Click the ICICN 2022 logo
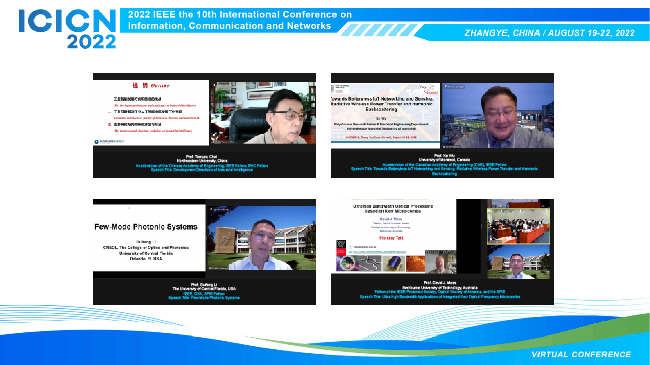 (67, 29)
